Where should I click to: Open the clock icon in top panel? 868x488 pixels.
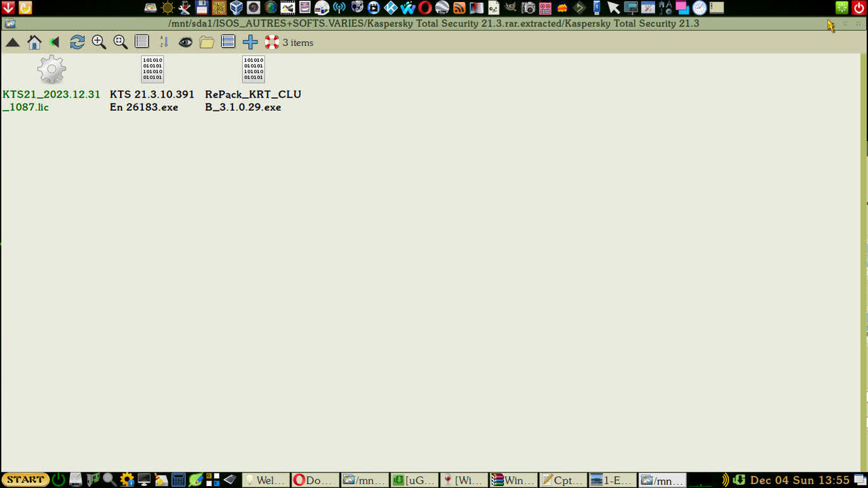pyautogui.click(x=700, y=8)
